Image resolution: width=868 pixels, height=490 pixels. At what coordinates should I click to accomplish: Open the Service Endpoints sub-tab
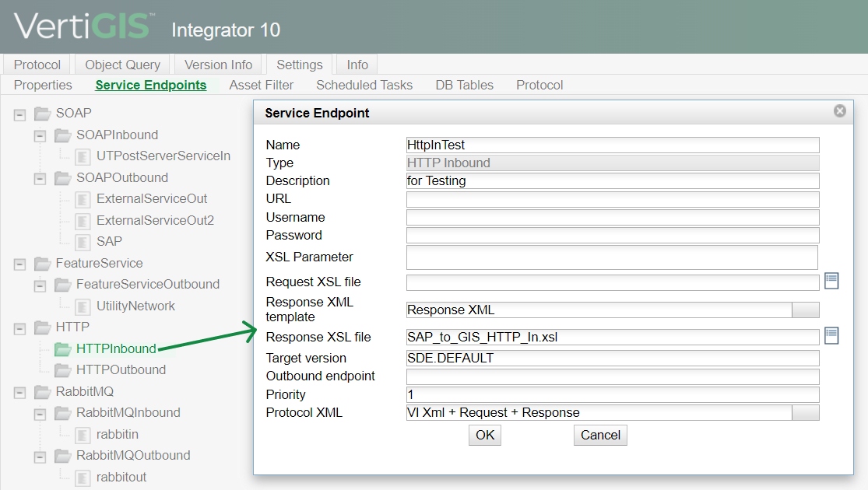click(x=150, y=86)
